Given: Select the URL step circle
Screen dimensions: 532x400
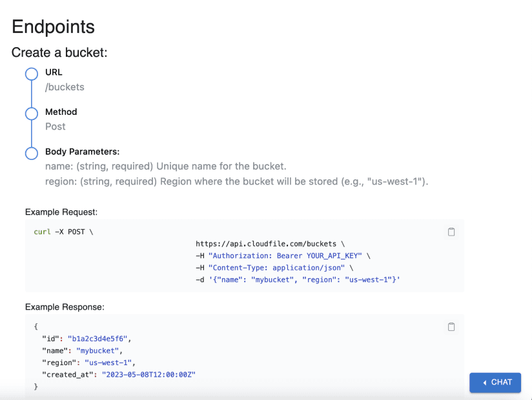Looking at the screenshot, I should click(32, 74).
